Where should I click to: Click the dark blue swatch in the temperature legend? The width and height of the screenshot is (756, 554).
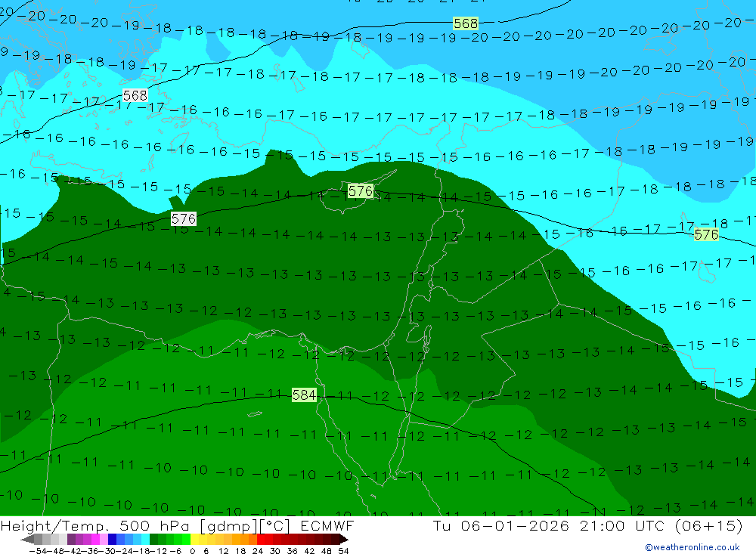pyautogui.click(x=112, y=540)
